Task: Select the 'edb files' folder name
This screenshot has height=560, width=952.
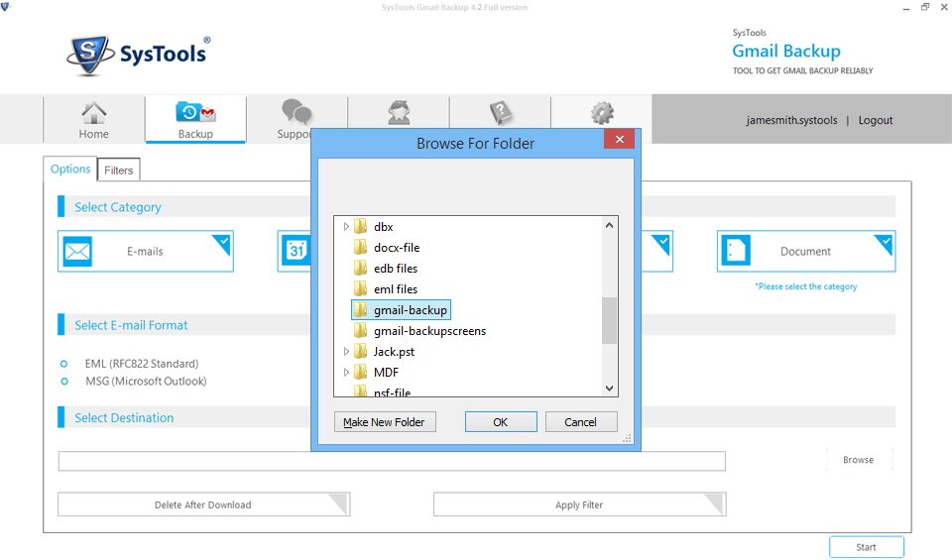Action: coord(396,269)
